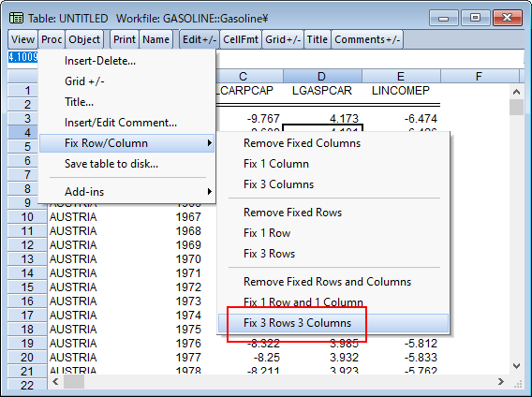
Task: Click the Title toolbar button
Action: [317, 39]
